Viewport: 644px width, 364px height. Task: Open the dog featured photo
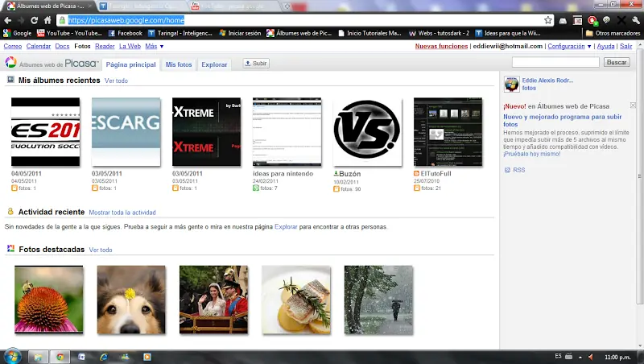[131, 300]
